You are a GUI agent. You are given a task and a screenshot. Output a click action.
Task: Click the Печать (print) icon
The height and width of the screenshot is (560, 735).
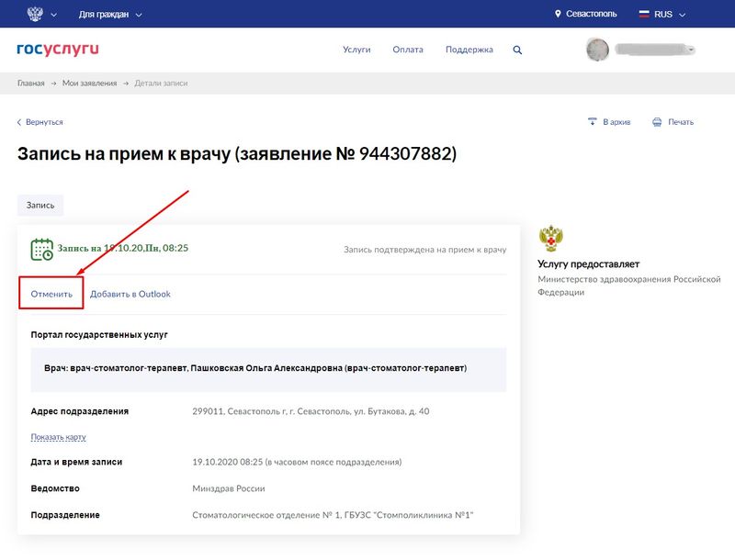(x=656, y=121)
